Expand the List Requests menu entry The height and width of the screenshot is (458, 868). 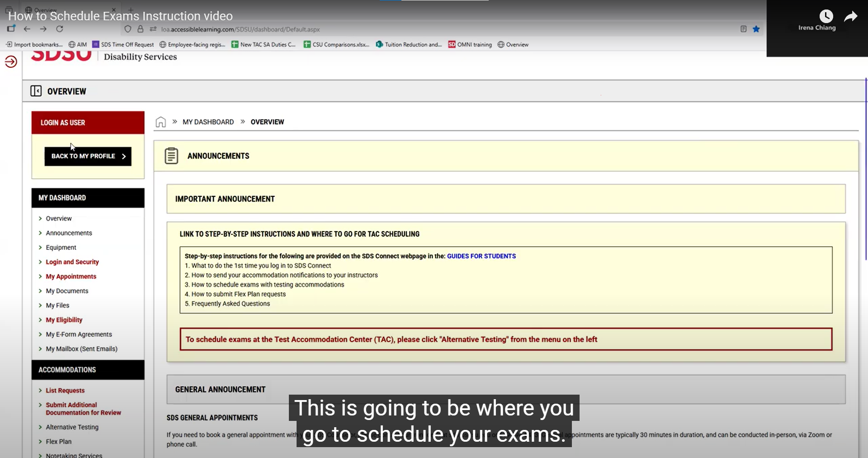coord(65,391)
